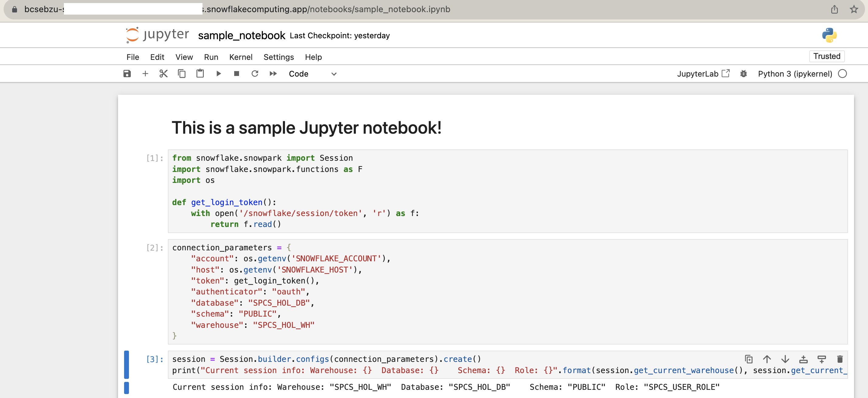Duplicate cell 3 from its cell toolbar
This screenshot has width=868, height=398.
[749, 359]
